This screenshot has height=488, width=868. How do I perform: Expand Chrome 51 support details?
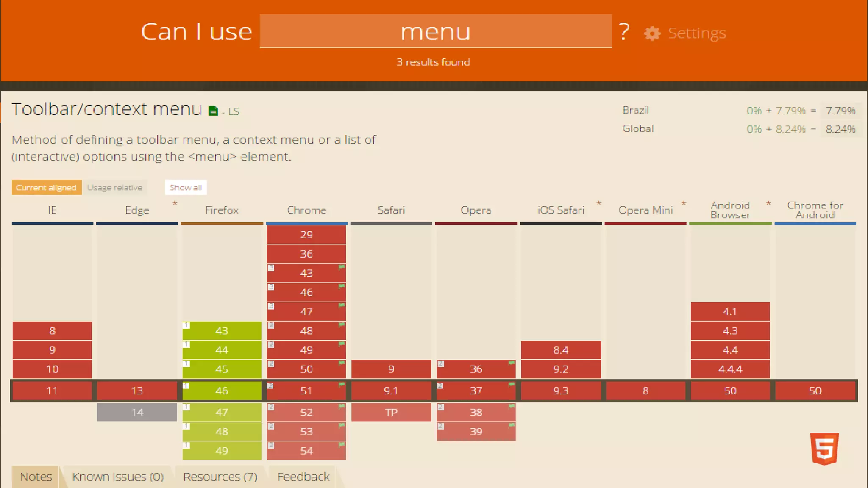(306, 391)
